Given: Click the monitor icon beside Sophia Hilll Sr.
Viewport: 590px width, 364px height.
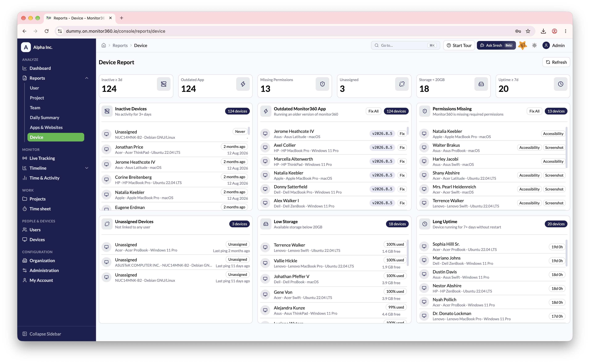Looking at the screenshot, I should pos(424,246).
